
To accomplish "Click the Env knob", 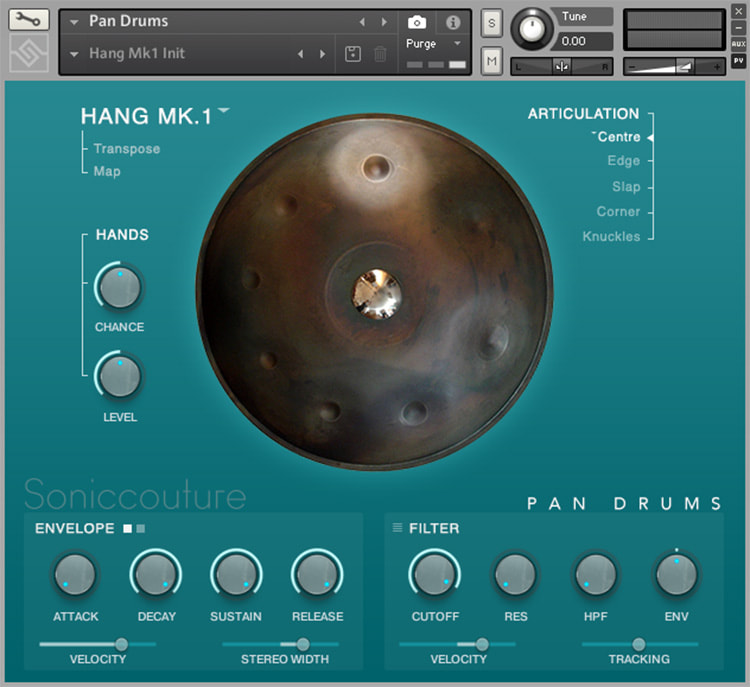I will 676,575.
